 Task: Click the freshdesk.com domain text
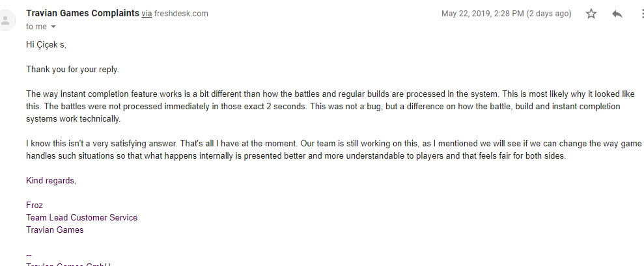click(181, 13)
